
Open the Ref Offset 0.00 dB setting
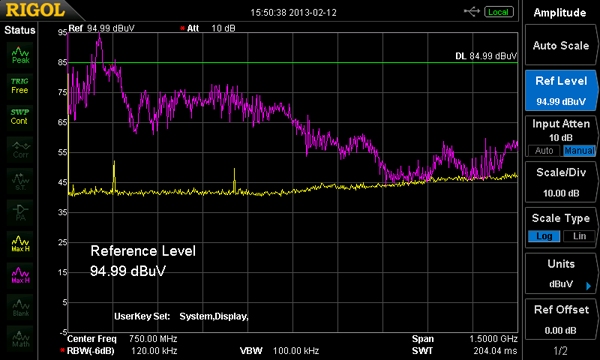(561, 319)
